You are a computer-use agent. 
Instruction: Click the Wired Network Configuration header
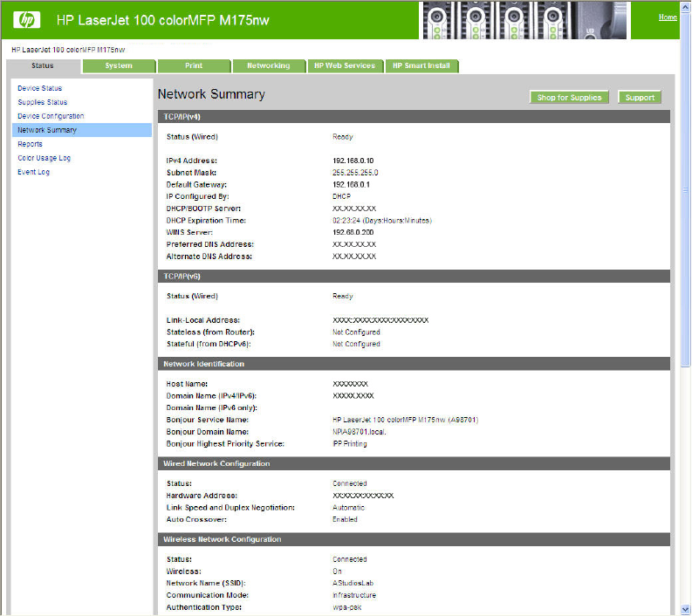pyautogui.click(x=414, y=463)
